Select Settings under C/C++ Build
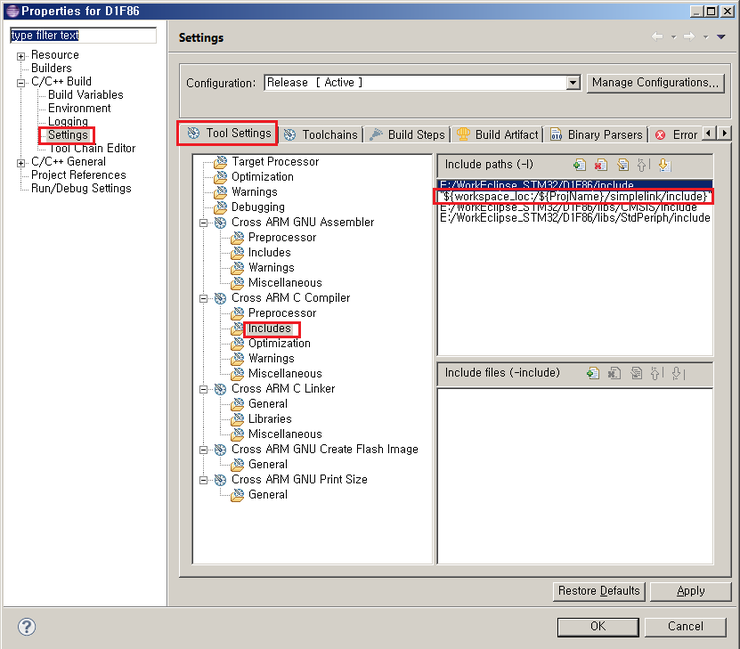Viewport: 740px width, 649px height. [x=68, y=135]
